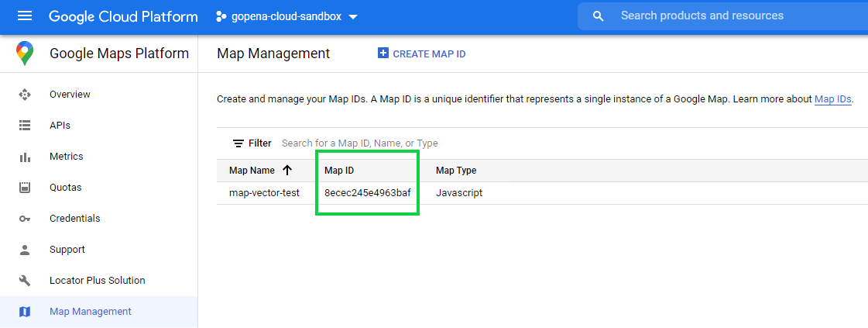Select Map Management in the sidebar
868x328 pixels.
[x=90, y=312]
